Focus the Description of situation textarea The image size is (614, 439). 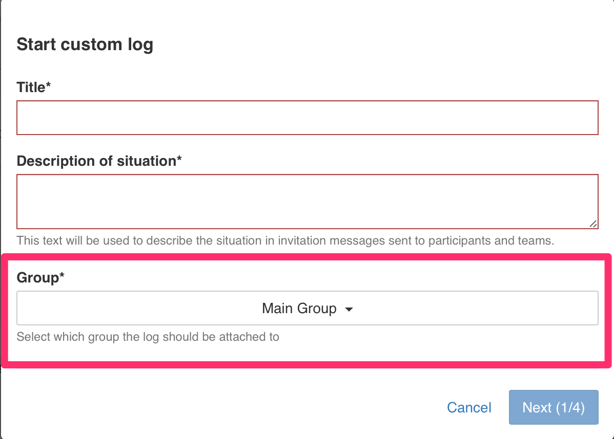pos(307,201)
